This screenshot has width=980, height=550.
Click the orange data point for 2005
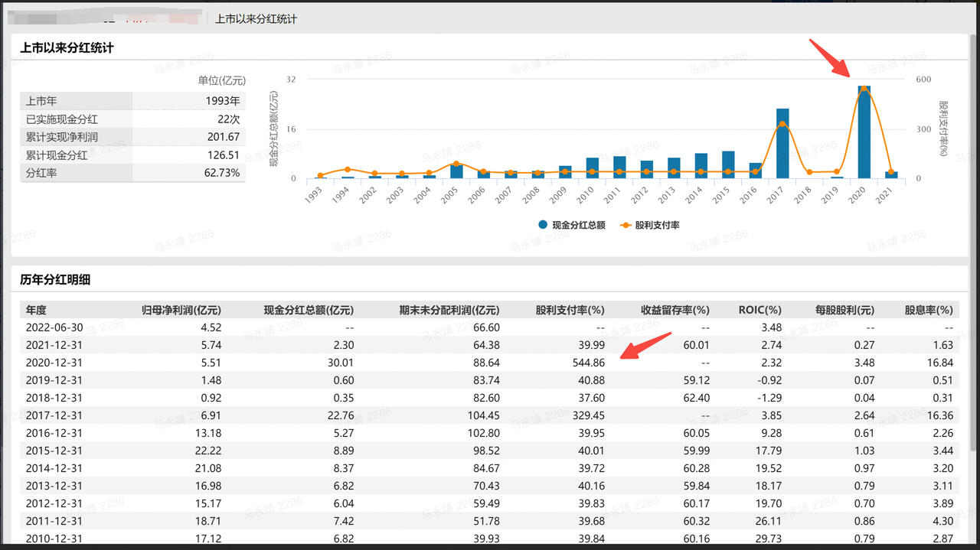(x=456, y=164)
